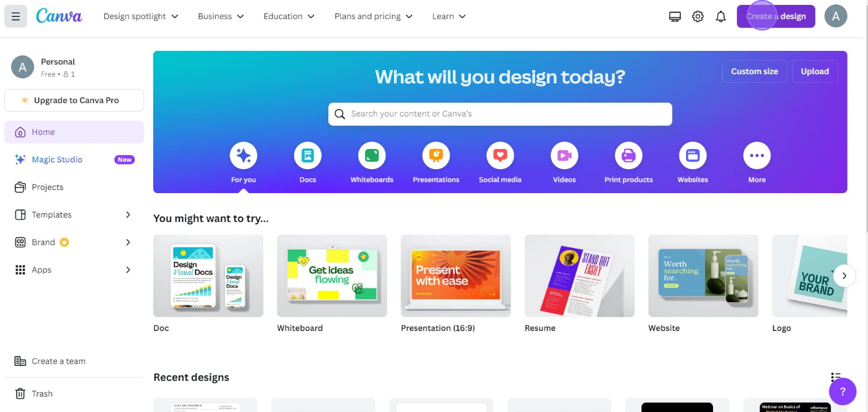868x412 pixels.
Task: Switch recent designs to list view
Action: [836, 377]
